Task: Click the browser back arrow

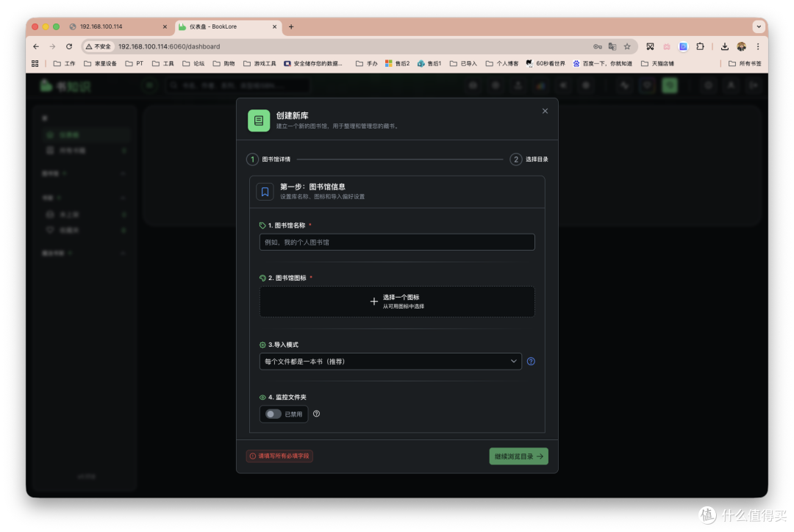Action: click(x=36, y=46)
